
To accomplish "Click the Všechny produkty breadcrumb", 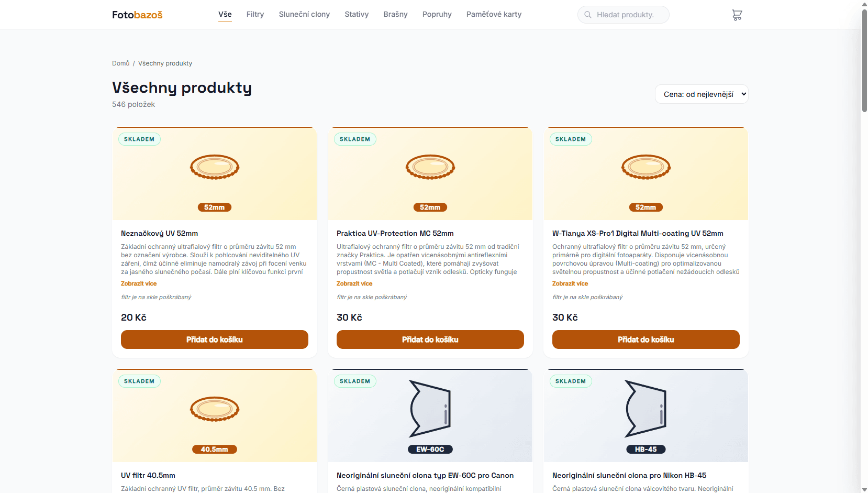I will [x=165, y=63].
